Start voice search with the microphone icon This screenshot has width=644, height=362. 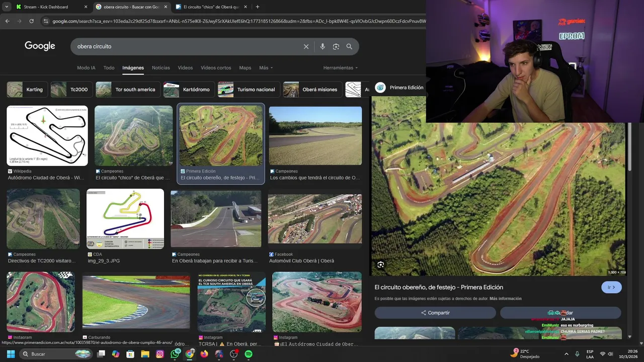point(323,46)
